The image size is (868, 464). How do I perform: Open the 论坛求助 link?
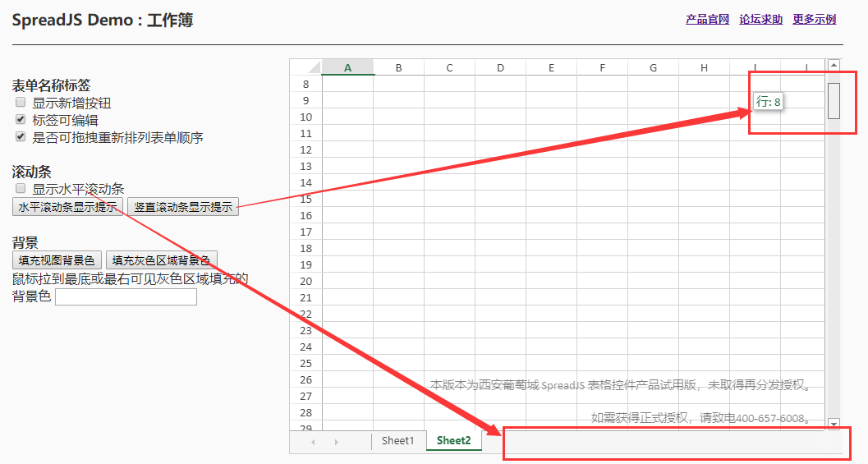coord(760,20)
